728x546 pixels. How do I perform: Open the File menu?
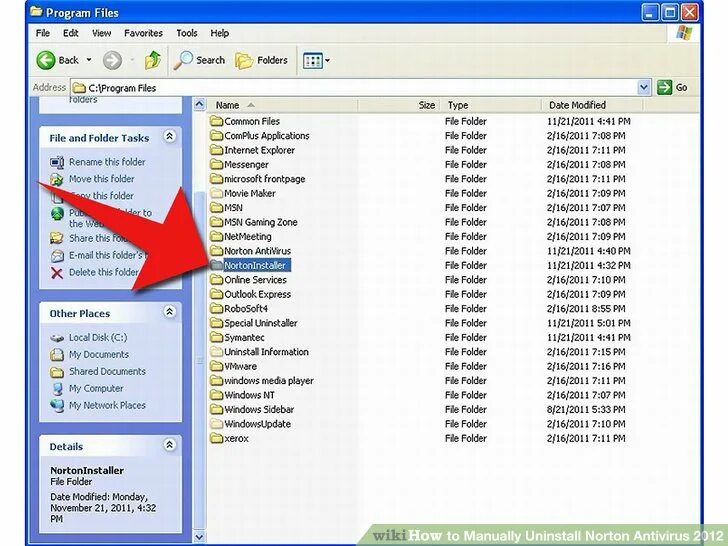point(43,33)
